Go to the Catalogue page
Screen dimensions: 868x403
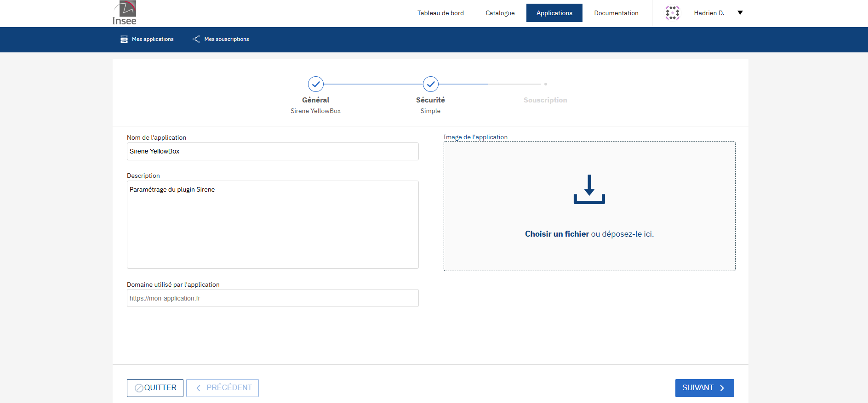[500, 13]
